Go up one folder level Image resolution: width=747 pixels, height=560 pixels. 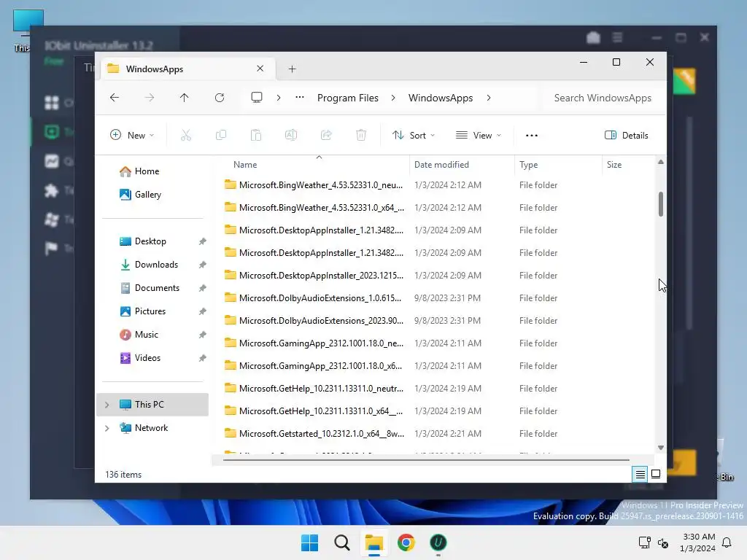pos(185,98)
